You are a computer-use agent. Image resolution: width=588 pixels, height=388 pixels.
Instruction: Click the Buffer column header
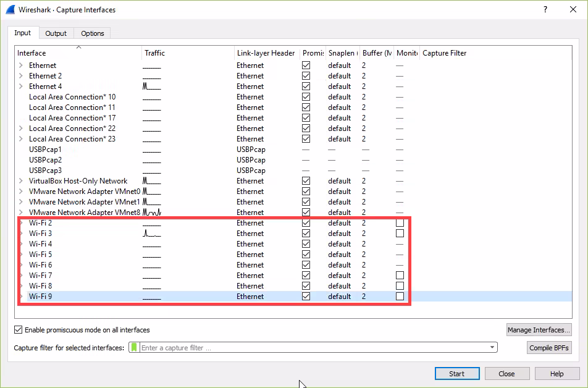click(377, 53)
